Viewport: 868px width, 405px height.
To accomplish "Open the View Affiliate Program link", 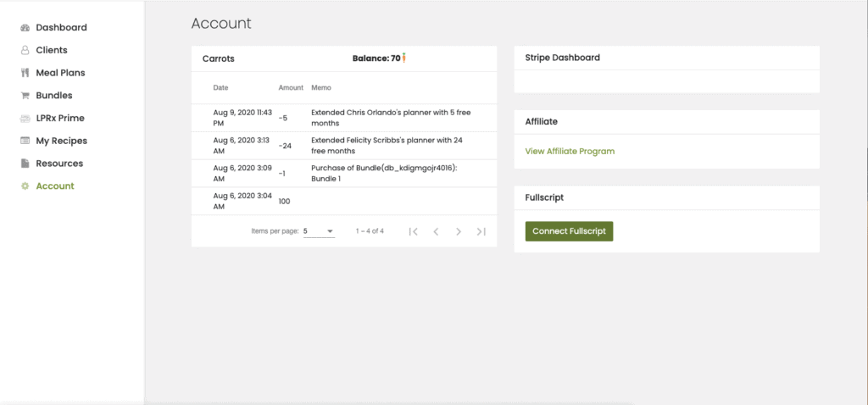I will click(570, 152).
